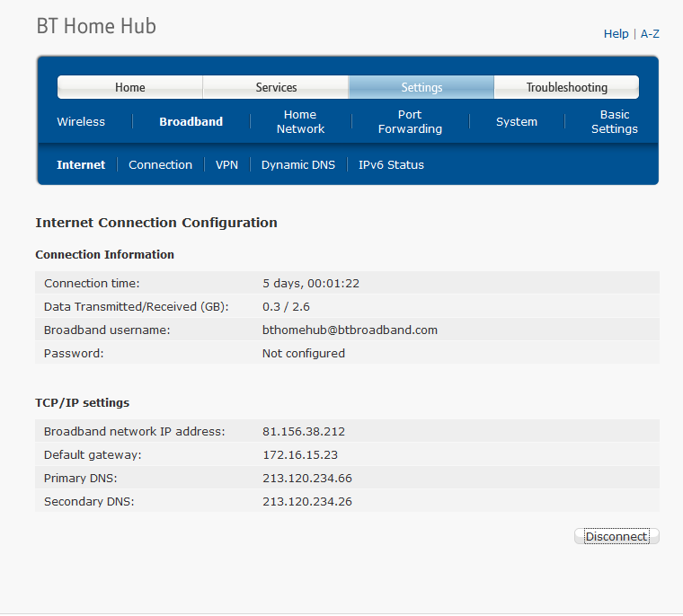Go to Dynamic DNS page
The image size is (683, 616).
point(298,164)
